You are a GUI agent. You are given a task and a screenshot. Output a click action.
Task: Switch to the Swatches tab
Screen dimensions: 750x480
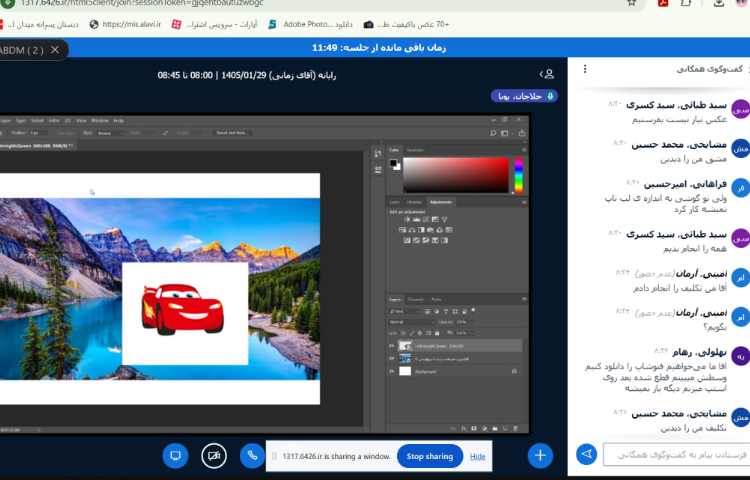click(415, 150)
